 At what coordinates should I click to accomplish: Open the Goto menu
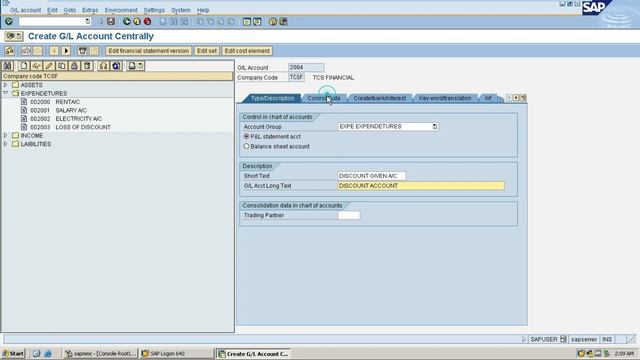(70, 10)
